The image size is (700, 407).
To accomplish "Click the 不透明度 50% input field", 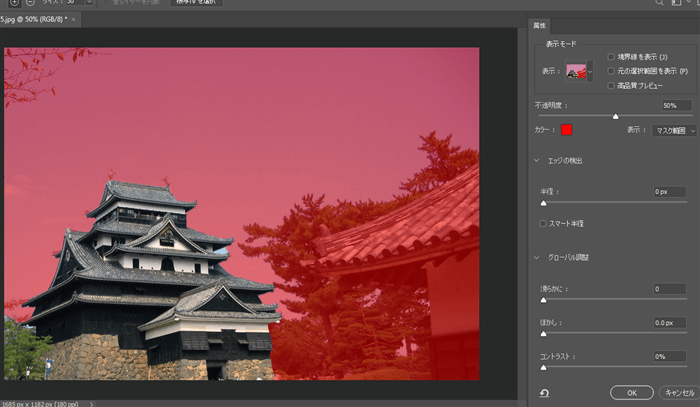I will tap(676, 106).
